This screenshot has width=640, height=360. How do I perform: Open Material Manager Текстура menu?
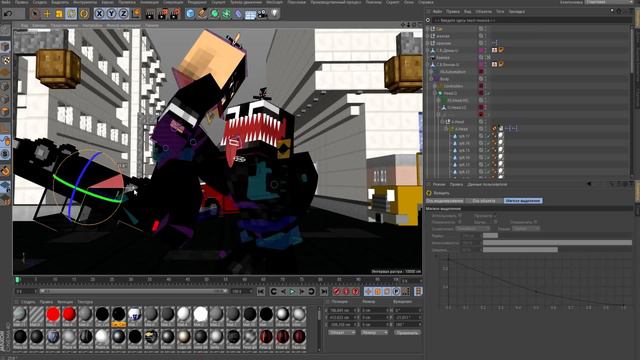click(x=85, y=302)
